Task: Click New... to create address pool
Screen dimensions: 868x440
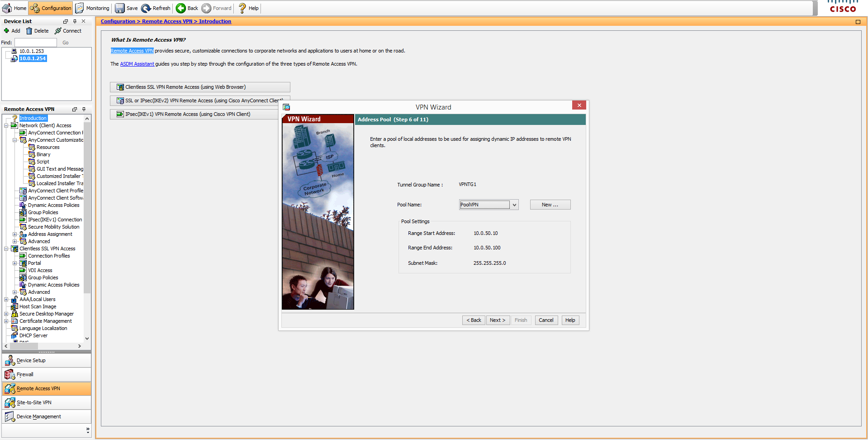Action: [x=550, y=205]
